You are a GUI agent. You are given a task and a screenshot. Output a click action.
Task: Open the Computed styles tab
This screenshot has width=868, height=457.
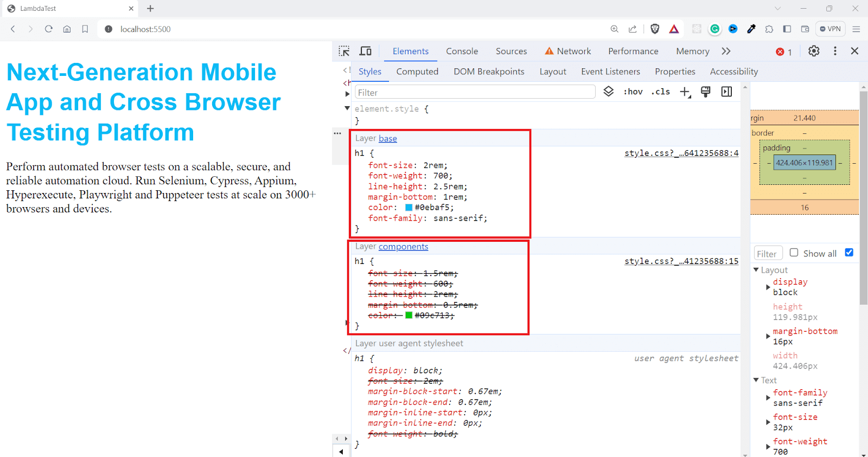(417, 72)
